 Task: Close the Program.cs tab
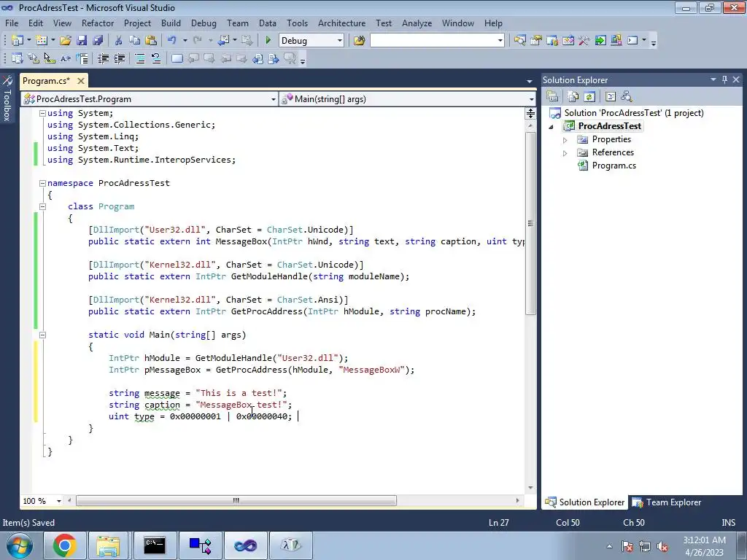(x=81, y=81)
